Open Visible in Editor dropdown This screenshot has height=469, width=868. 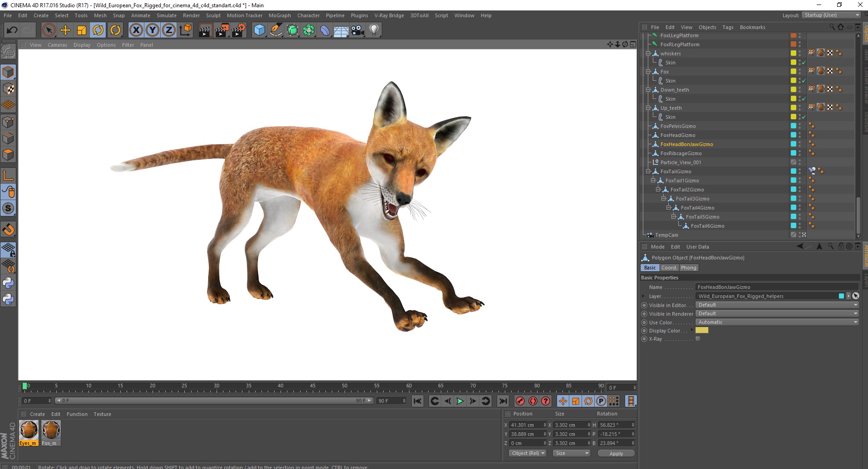coord(778,305)
